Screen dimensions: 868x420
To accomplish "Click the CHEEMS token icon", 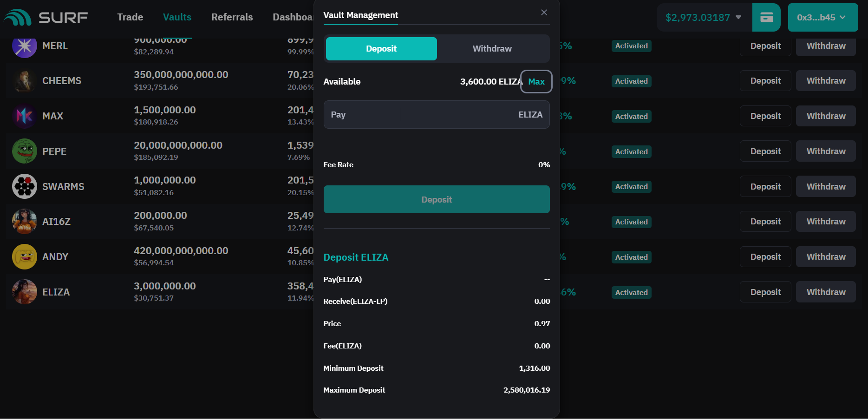I will coord(24,81).
